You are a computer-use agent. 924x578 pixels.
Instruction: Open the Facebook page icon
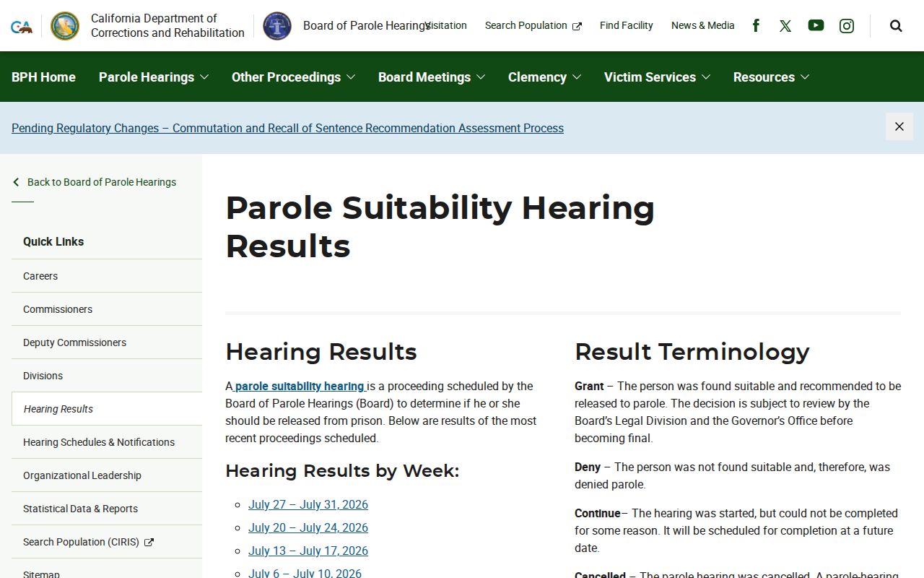756,25
